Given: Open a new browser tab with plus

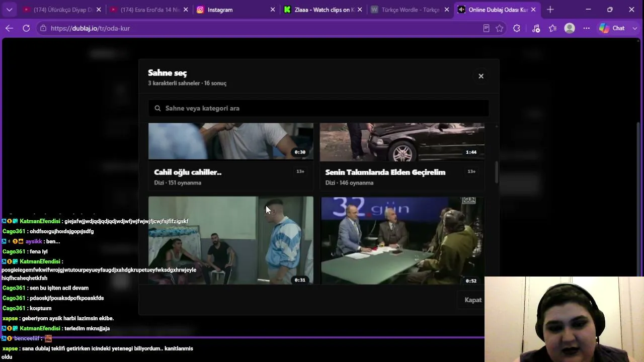Looking at the screenshot, I should pyautogui.click(x=550, y=10).
